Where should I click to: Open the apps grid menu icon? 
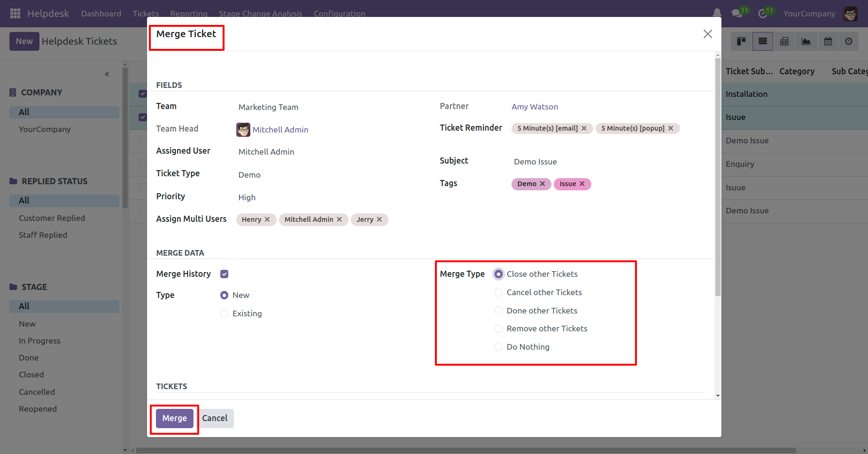click(15, 14)
